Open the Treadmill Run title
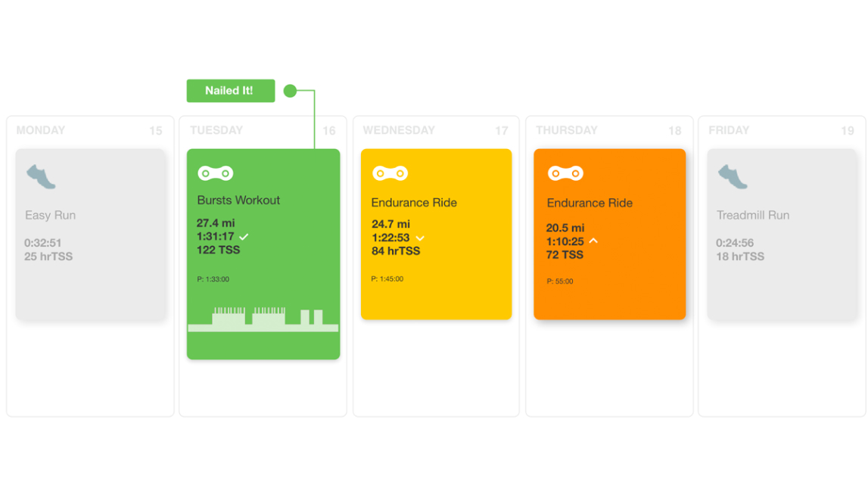This screenshot has width=868, height=488. (x=753, y=215)
